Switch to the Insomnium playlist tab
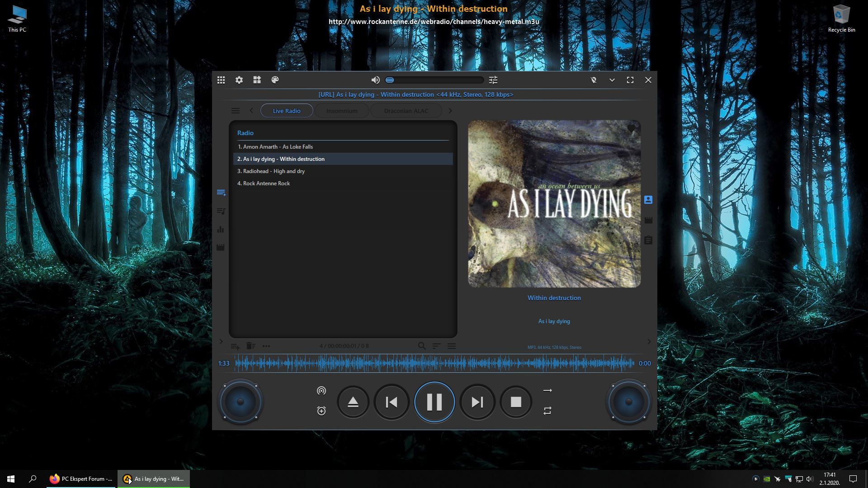 tap(342, 111)
